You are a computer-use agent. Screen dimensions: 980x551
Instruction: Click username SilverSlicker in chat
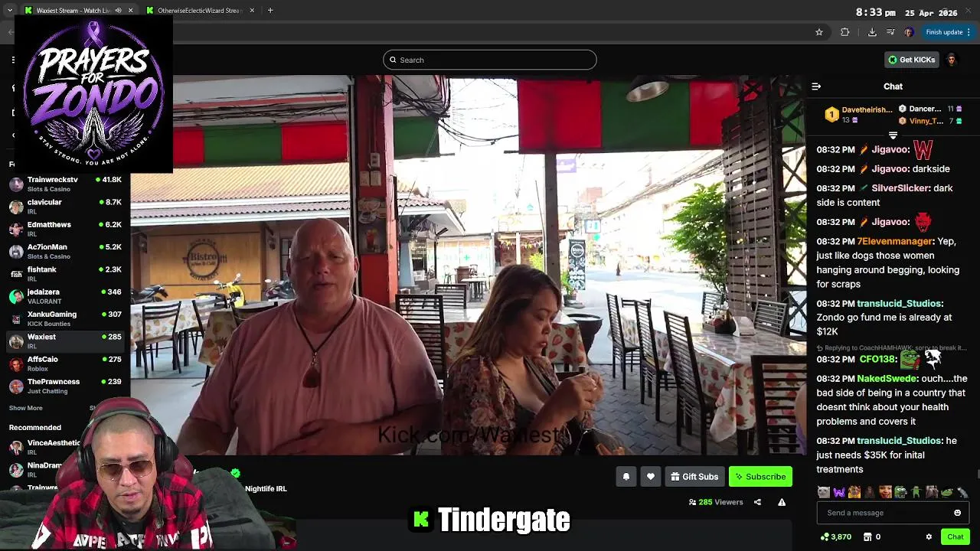tap(901, 188)
